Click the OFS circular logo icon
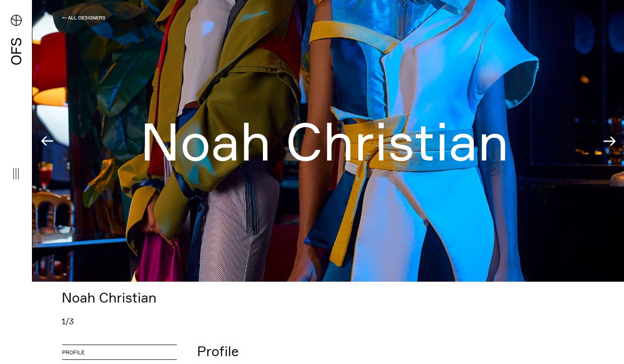The image size is (624, 364). pos(16,20)
